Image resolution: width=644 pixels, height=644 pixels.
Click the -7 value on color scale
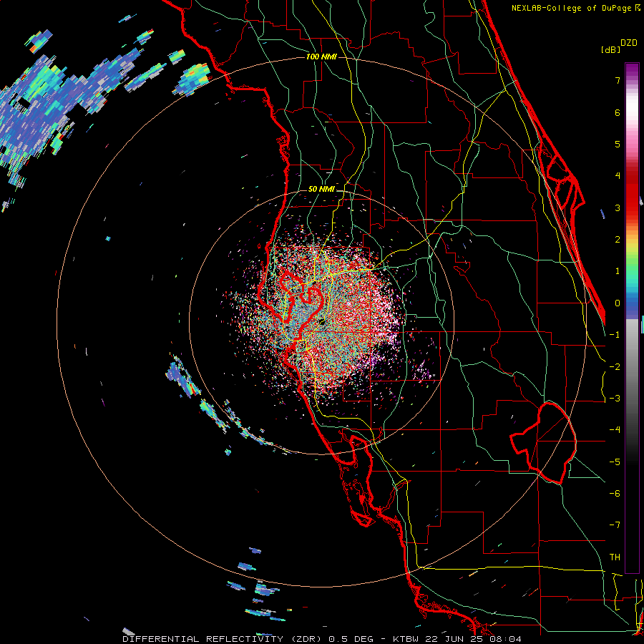pyautogui.click(x=615, y=525)
